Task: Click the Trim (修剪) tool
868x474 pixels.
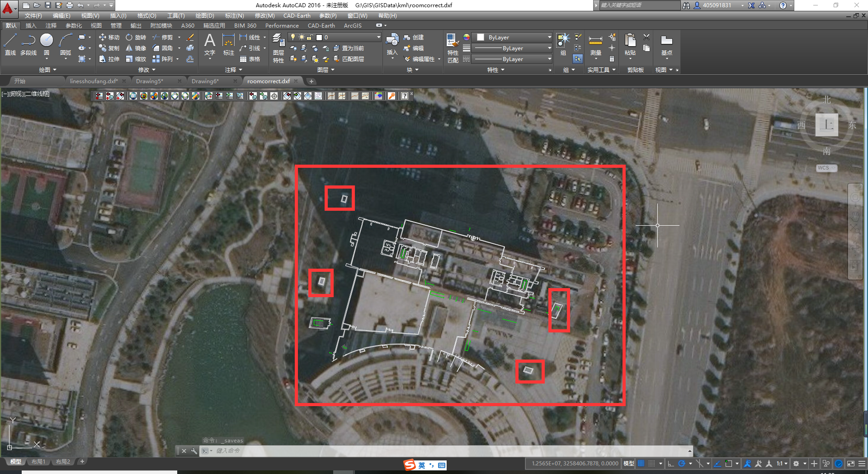Action: coord(163,37)
